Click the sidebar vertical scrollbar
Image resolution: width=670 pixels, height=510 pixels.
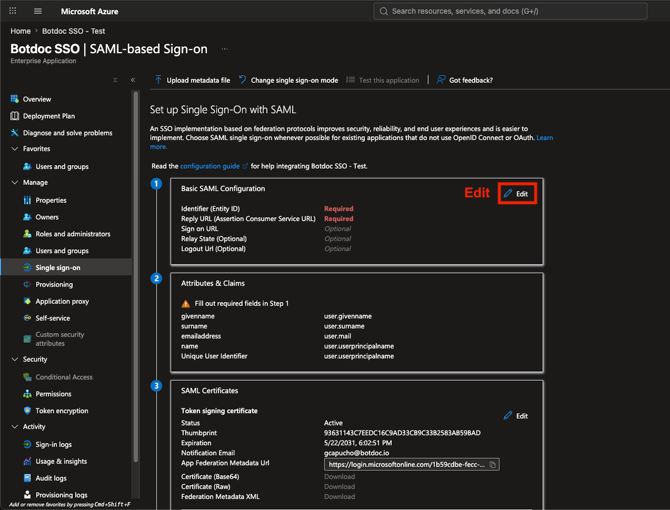[135, 278]
